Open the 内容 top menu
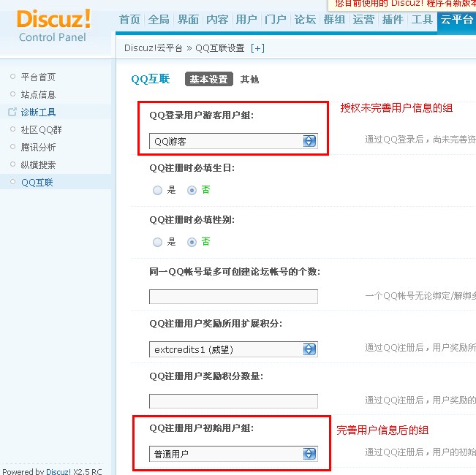The width and height of the screenshot is (476, 475). 217,20
